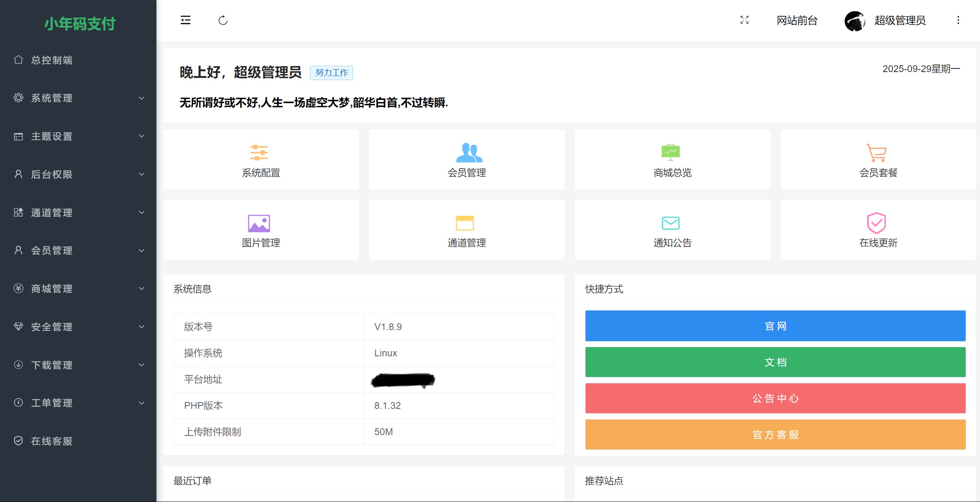980x502 pixels.
Task: Open 在线客服 from the sidebar
Action: click(52, 441)
